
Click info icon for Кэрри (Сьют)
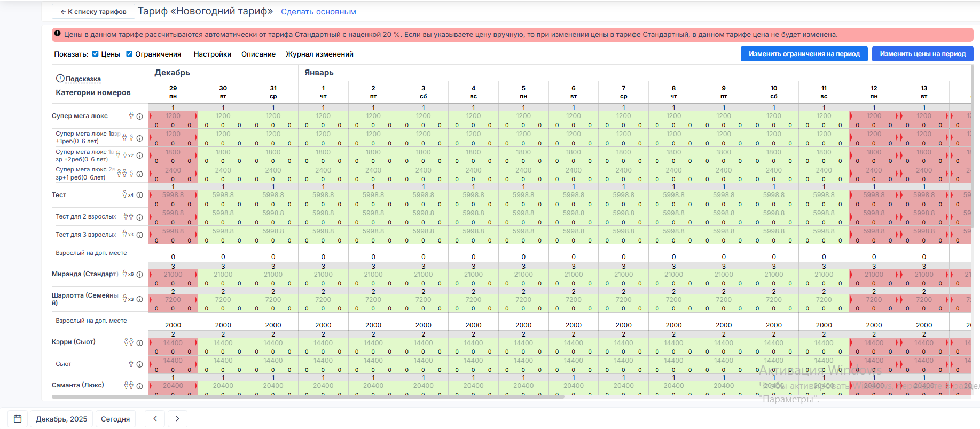pos(139,343)
